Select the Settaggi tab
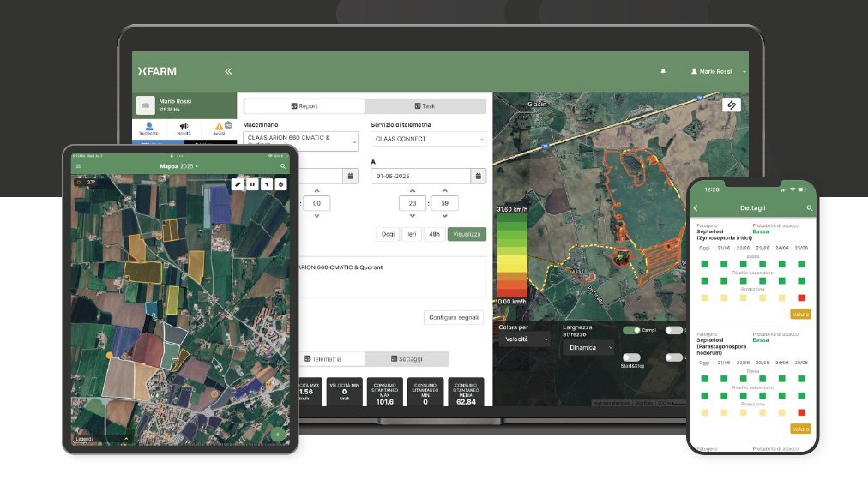868x498 pixels. [407, 359]
